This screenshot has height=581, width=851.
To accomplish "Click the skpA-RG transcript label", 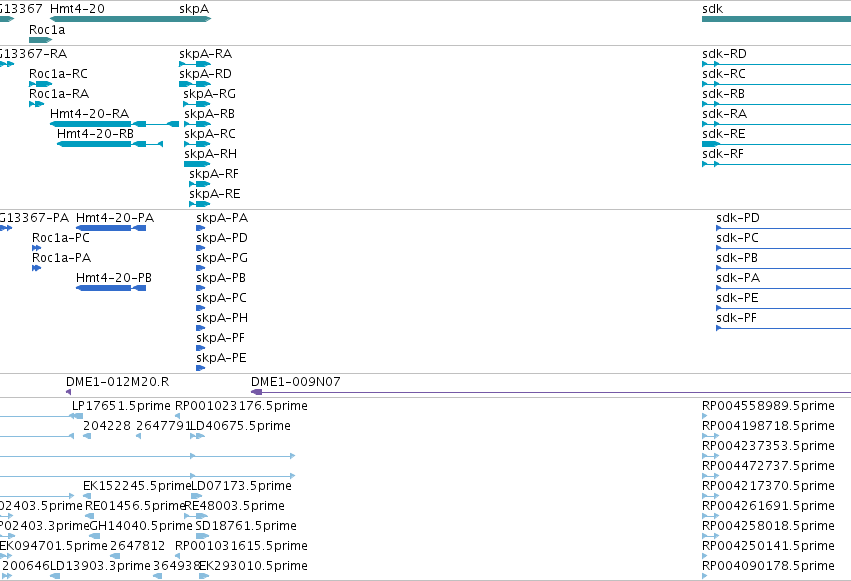I will click(209, 94).
